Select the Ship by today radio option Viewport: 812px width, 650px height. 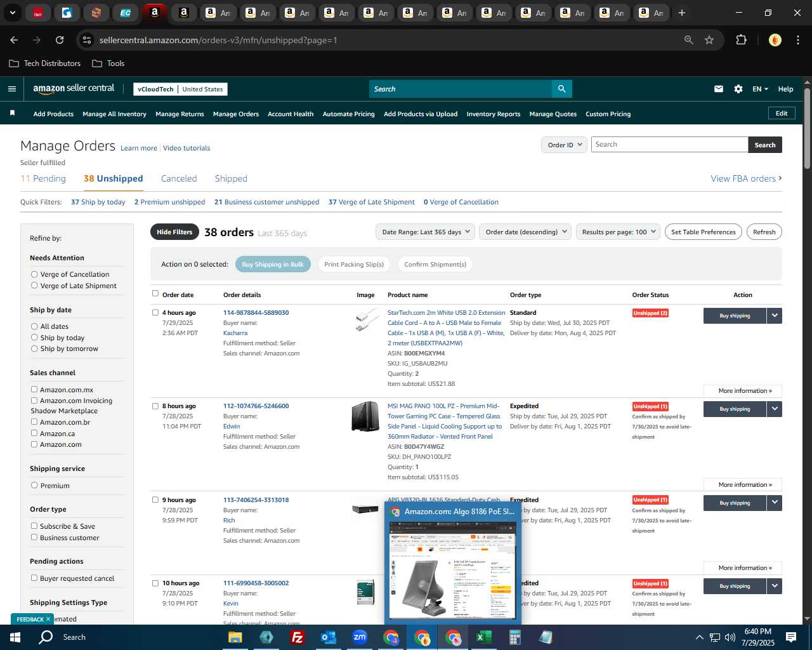pos(34,338)
